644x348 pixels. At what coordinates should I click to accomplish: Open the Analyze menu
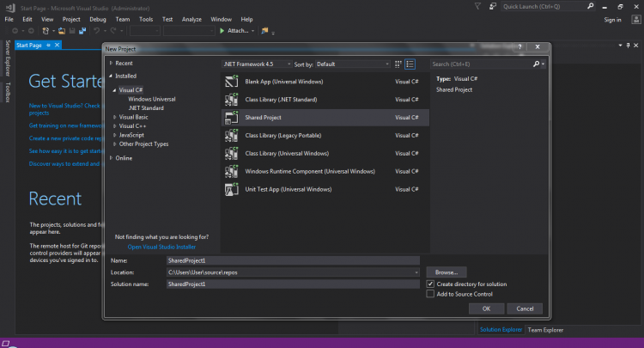[x=191, y=19]
